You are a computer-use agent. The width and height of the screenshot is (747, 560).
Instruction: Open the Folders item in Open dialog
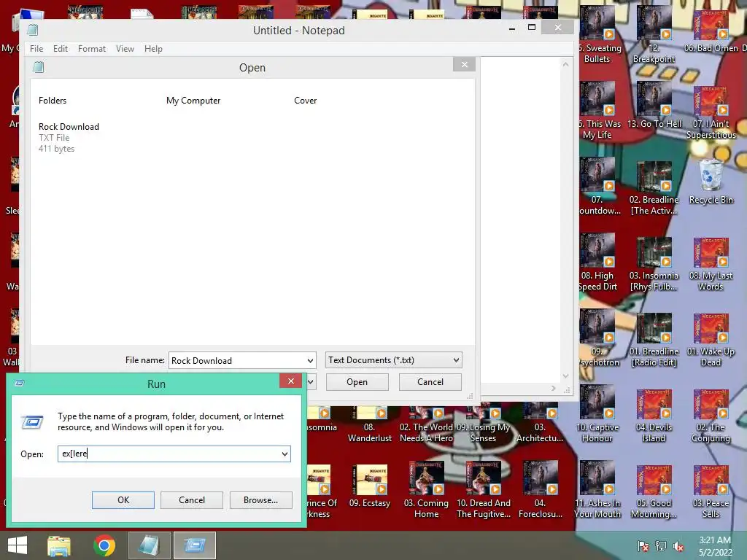click(53, 101)
